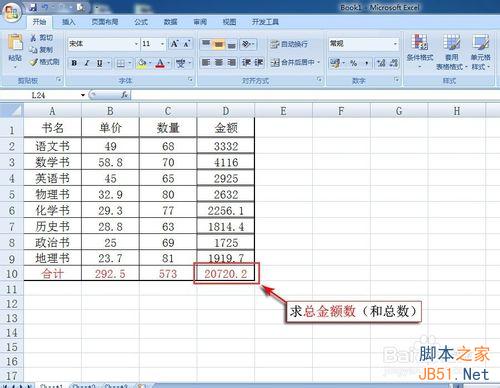500x388 pixels.
Task: Expand the borders dropdown arrow
Action: click(x=129, y=63)
